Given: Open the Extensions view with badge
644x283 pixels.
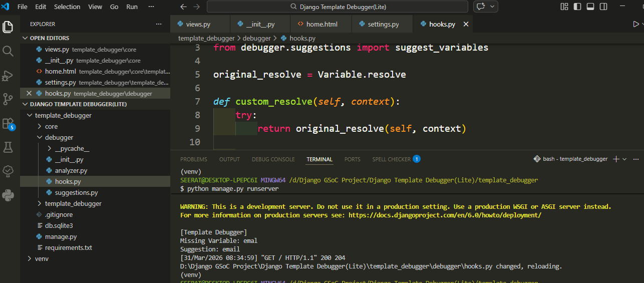Looking at the screenshot, I should point(8,123).
